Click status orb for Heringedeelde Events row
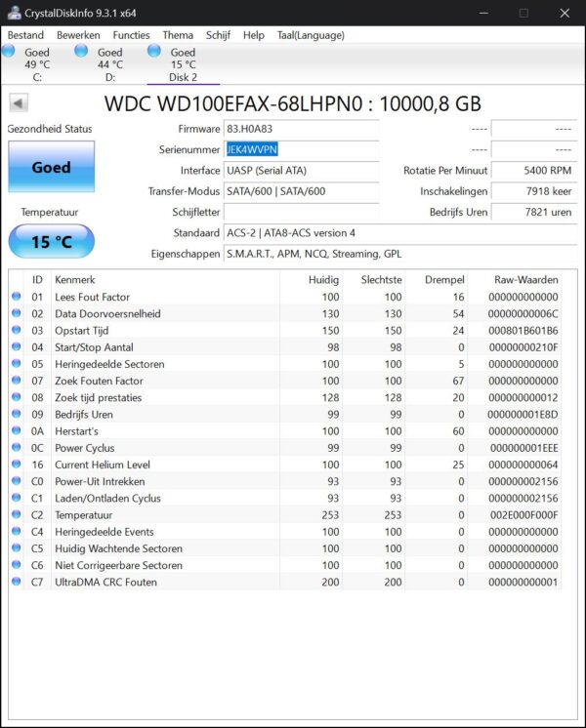This screenshot has height=728, width=586. coord(17,531)
